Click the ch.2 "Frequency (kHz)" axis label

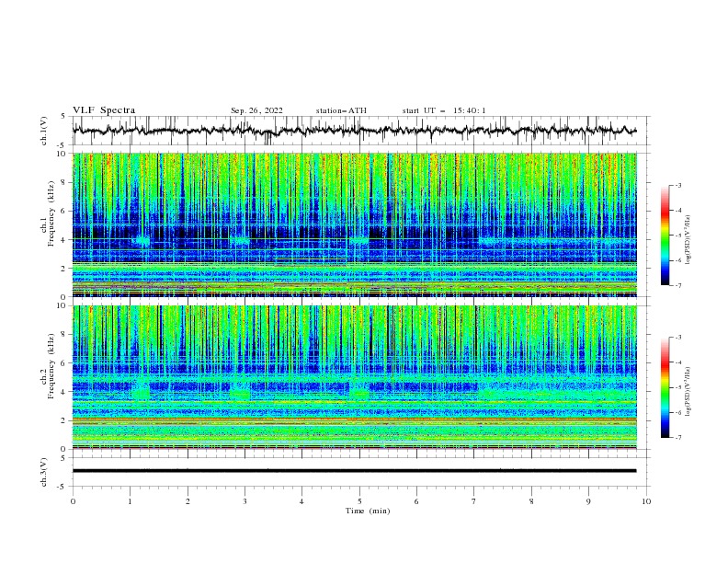point(51,366)
